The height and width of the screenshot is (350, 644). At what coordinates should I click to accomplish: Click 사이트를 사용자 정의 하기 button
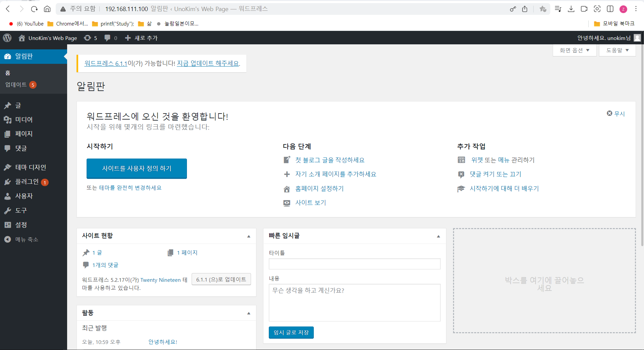coord(137,168)
